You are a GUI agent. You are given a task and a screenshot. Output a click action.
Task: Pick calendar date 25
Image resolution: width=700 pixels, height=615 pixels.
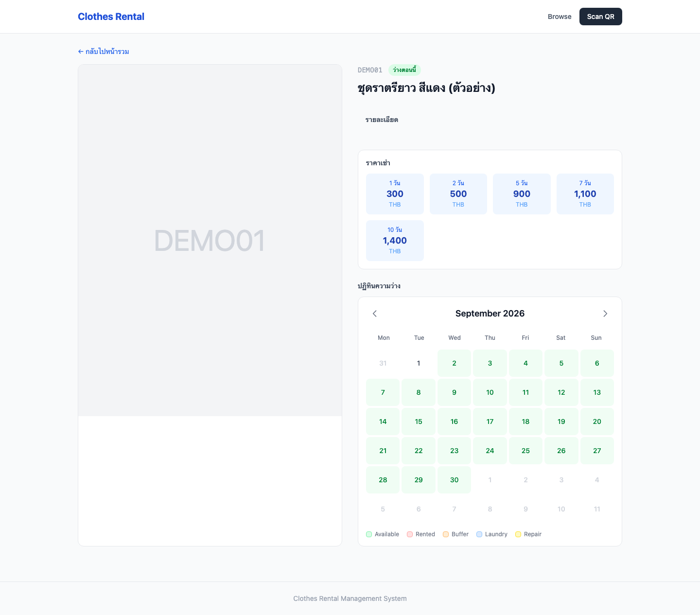coord(525,451)
